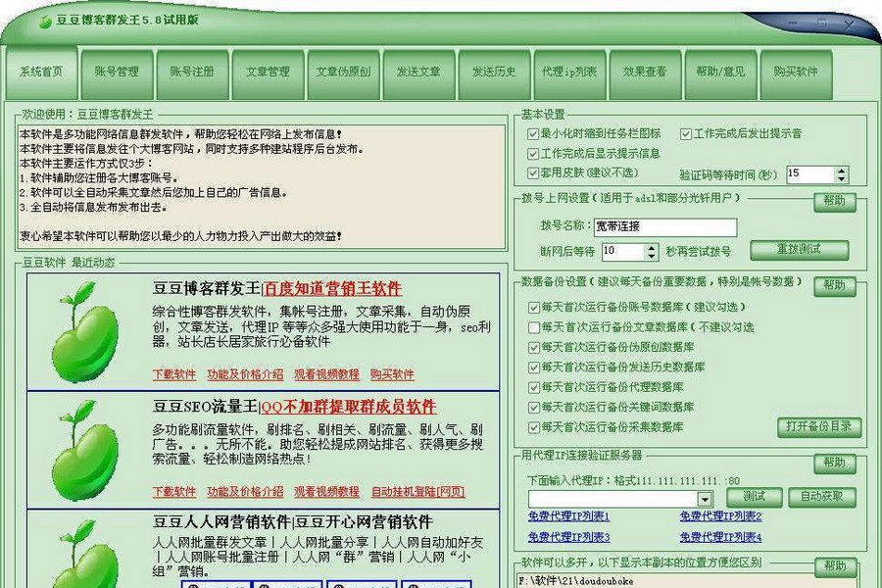Click 自动获取 to auto-fetch proxies

[x=823, y=496]
